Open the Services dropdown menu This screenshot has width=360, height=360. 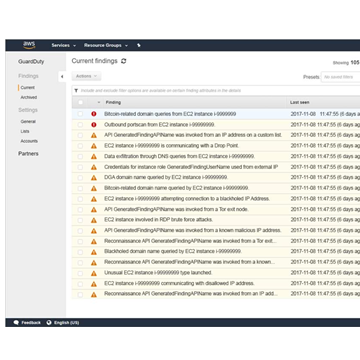[64, 45]
